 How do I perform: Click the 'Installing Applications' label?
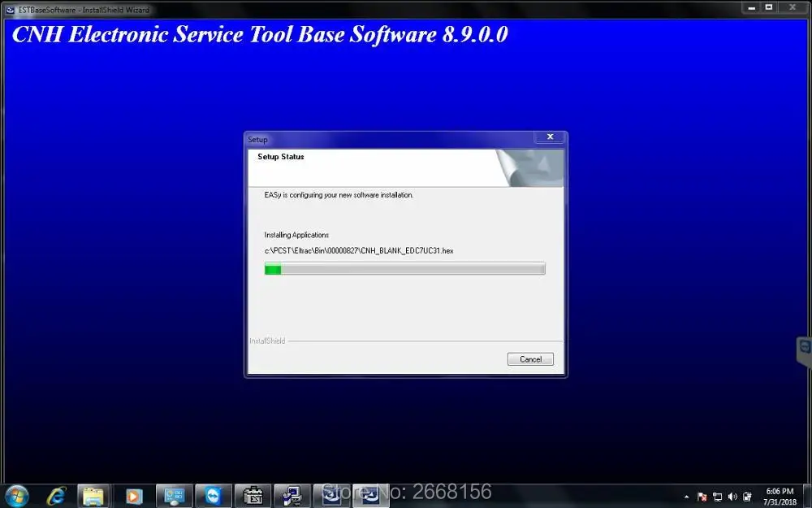296,235
